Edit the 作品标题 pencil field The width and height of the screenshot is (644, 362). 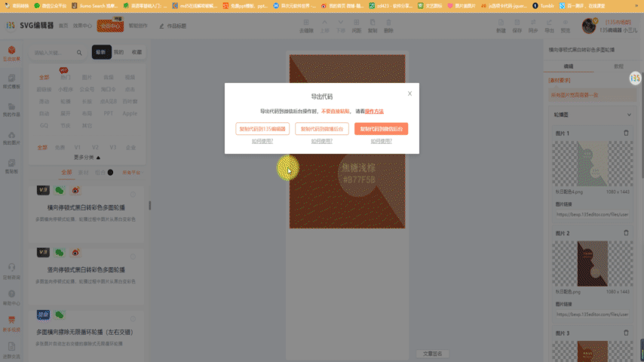[x=173, y=26]
